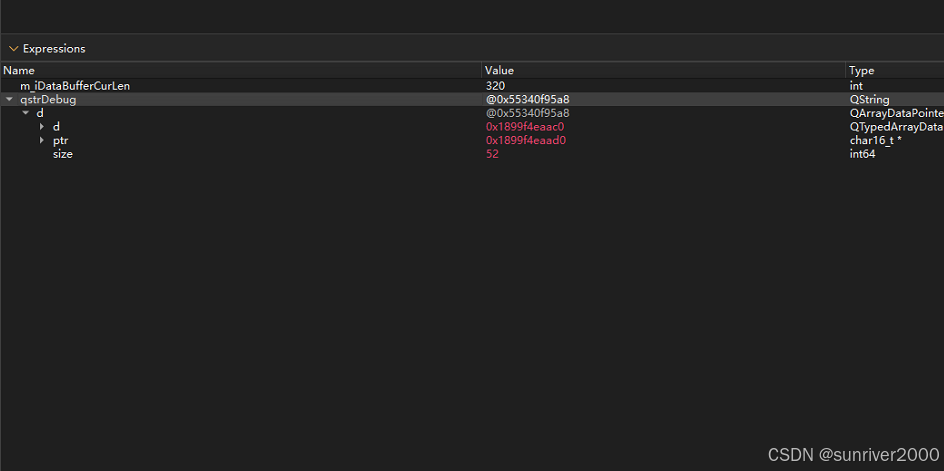Click the dimmed d value @0x55340f95a8
944x471 pixels.
point(528,113)
